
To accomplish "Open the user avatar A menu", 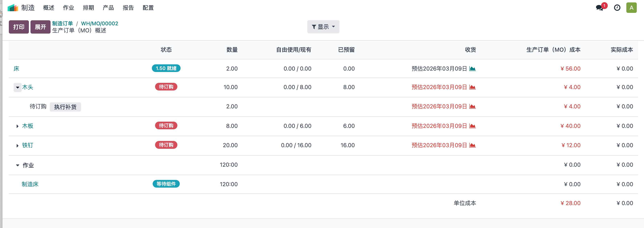I will tap(631, 8).
